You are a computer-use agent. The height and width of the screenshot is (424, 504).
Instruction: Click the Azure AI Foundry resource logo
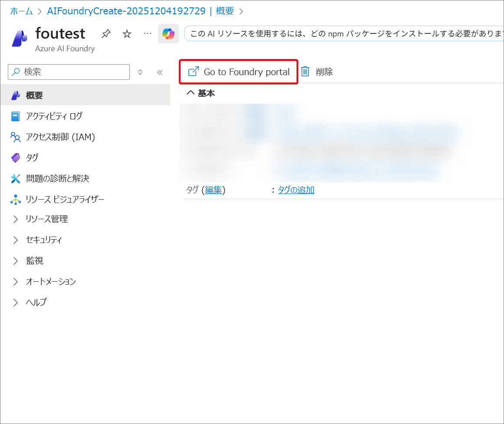coord(20,38)
